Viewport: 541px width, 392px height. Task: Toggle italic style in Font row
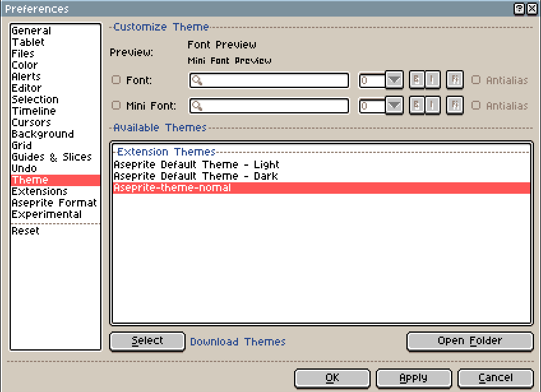tap(433, 80)
